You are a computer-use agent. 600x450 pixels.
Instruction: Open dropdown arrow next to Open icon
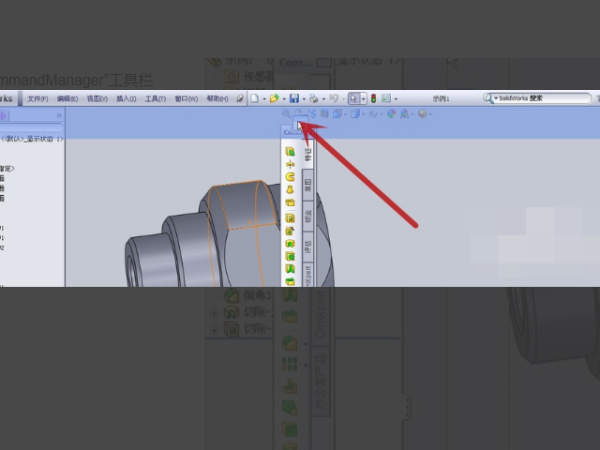tap(282, 99)
